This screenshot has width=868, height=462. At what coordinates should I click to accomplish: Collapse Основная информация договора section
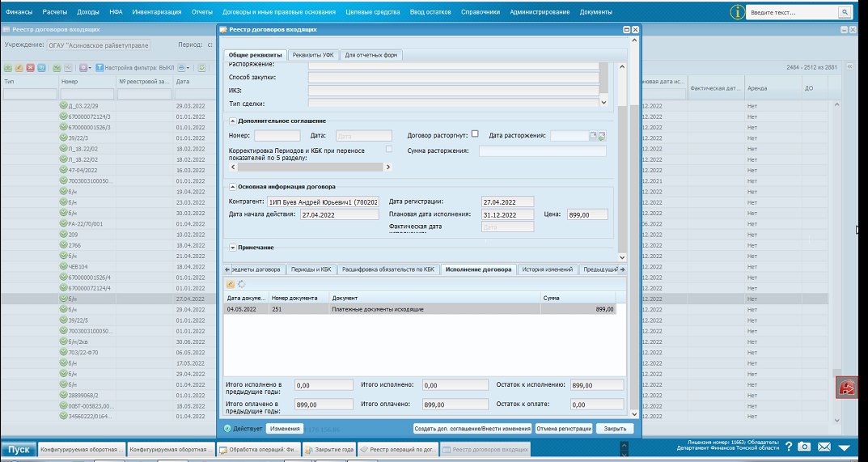232,187
